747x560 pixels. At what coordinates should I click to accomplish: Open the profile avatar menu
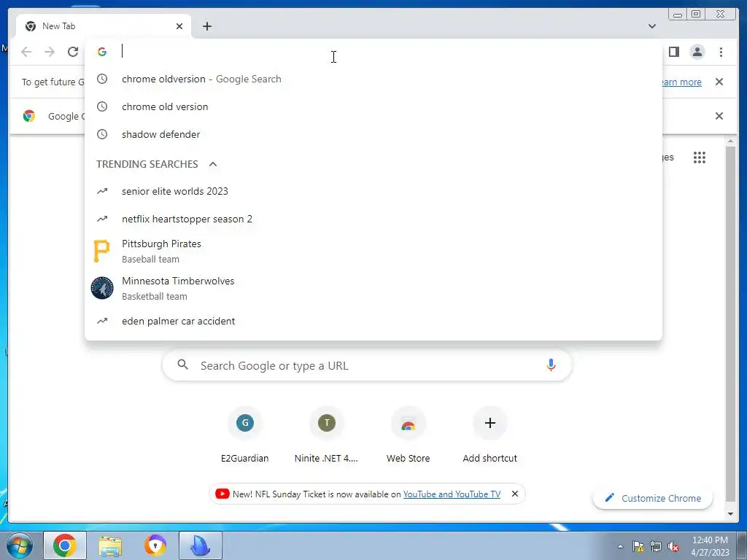coord(697,52)
